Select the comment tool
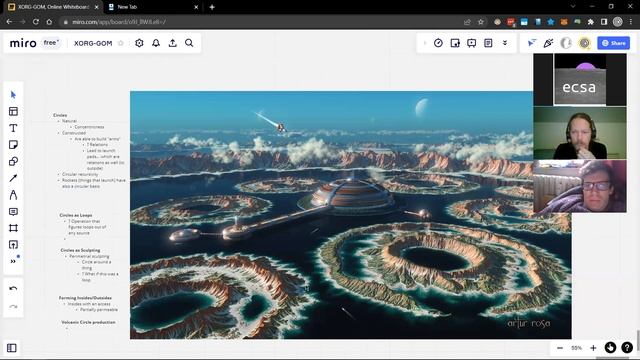The height and width of the screenshot is (360, 640). (x=13, y=211)
